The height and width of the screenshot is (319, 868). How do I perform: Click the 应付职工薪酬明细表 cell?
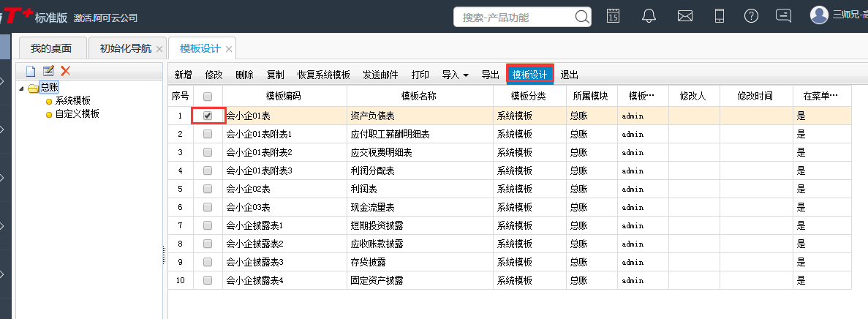pyautogui.click(x=420, y=134)
